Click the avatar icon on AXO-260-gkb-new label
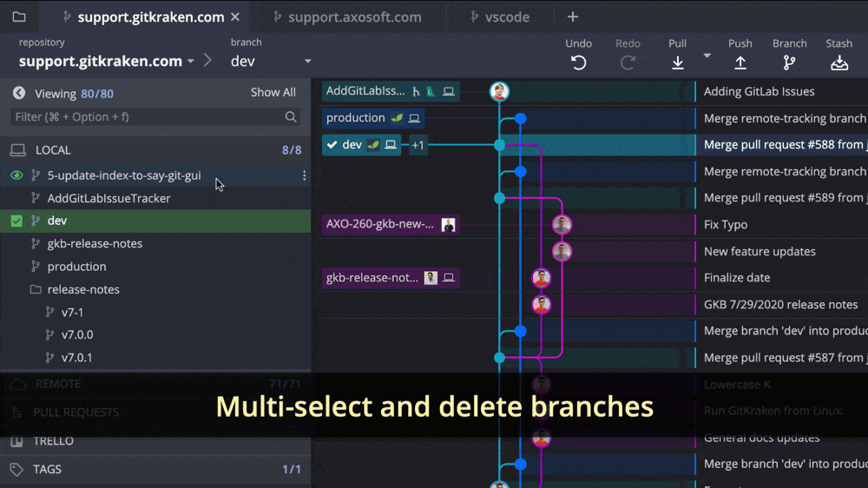The image size is (868, 488). click(x=449, y=224)
